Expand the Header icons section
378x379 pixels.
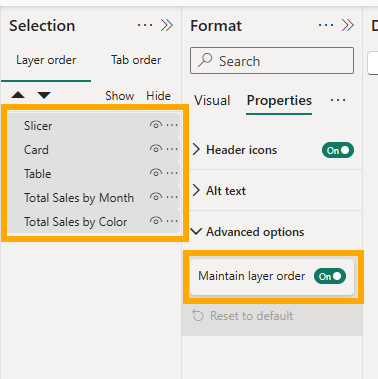pos(196,150)
